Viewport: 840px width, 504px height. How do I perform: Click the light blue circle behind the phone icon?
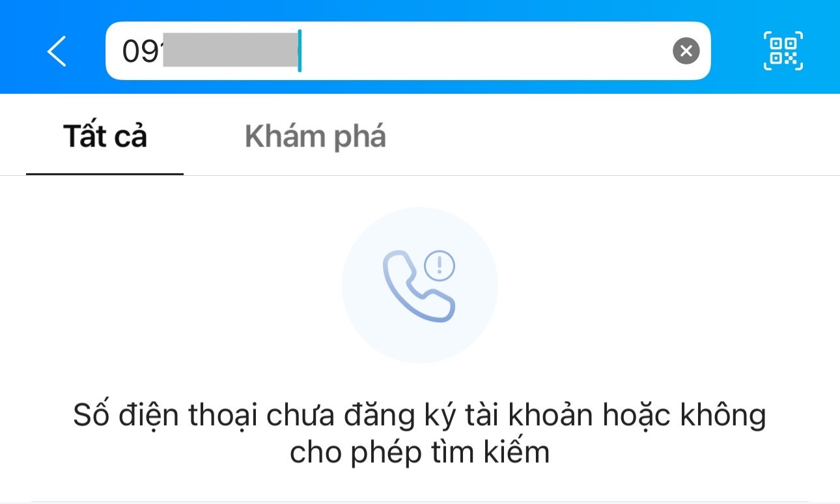pyautogui.click(x=420, y=285)
